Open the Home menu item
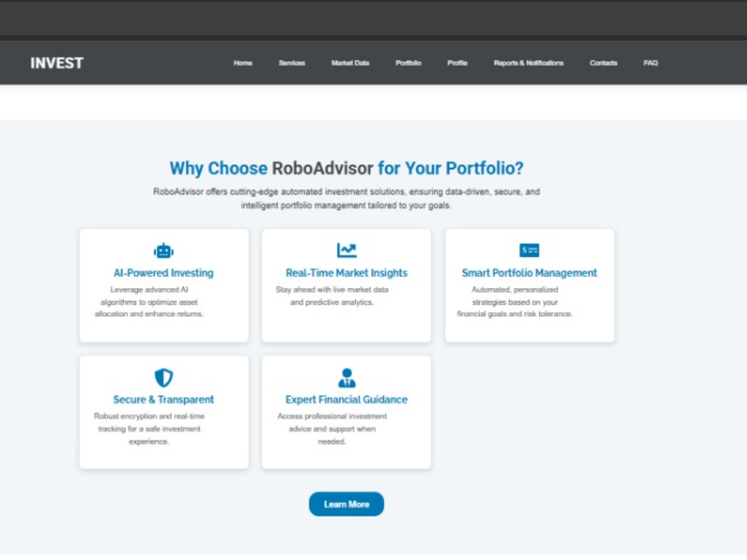 pos(243,63)
